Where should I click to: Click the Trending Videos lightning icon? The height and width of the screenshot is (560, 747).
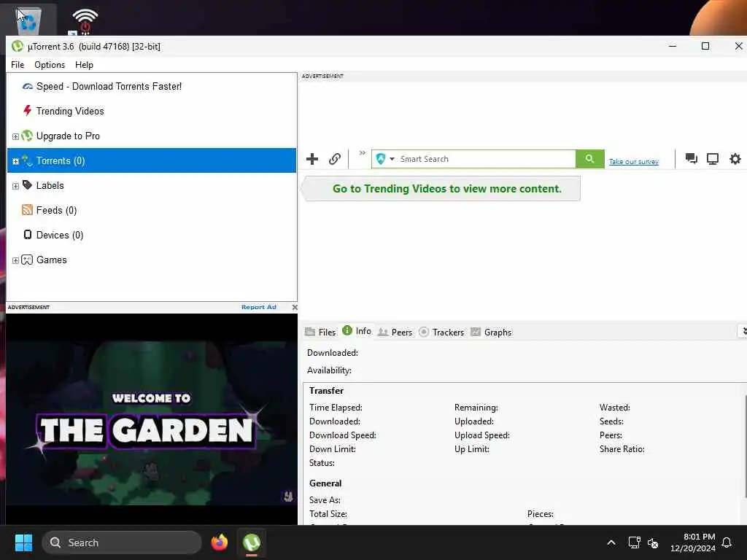click(x=27, y=111)
